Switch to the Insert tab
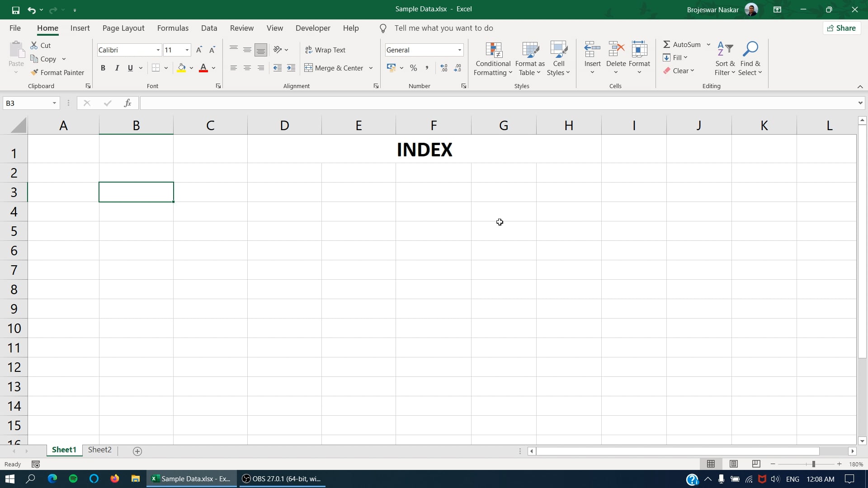Screen dimensions: 868x488 click(x=80, y=28)
